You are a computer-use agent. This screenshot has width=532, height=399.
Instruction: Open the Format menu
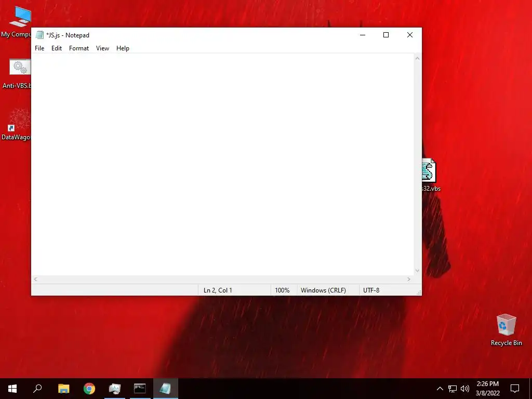tap(79, 48)
